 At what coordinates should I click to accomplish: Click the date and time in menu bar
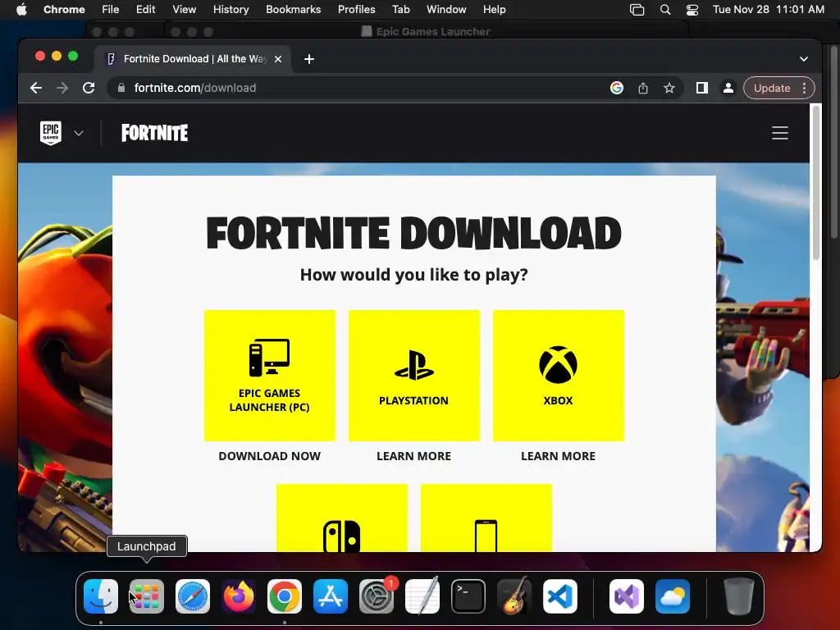coord(768,10)
